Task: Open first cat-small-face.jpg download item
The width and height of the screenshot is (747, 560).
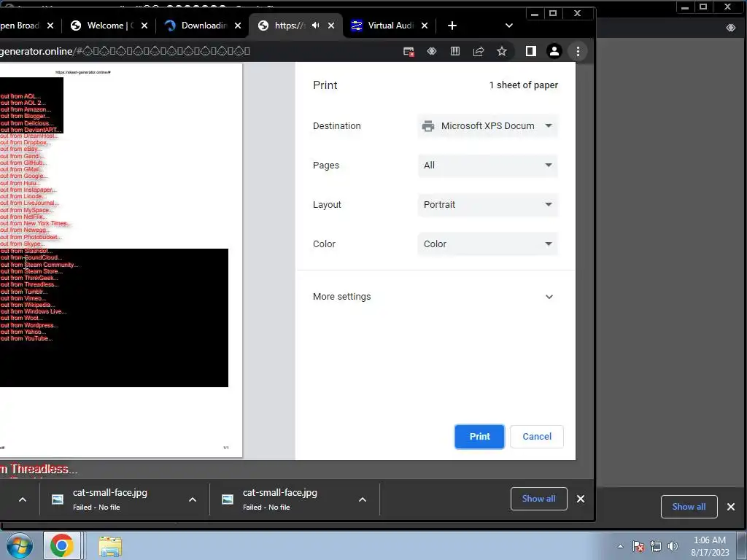Action: (x=109, y=499)
